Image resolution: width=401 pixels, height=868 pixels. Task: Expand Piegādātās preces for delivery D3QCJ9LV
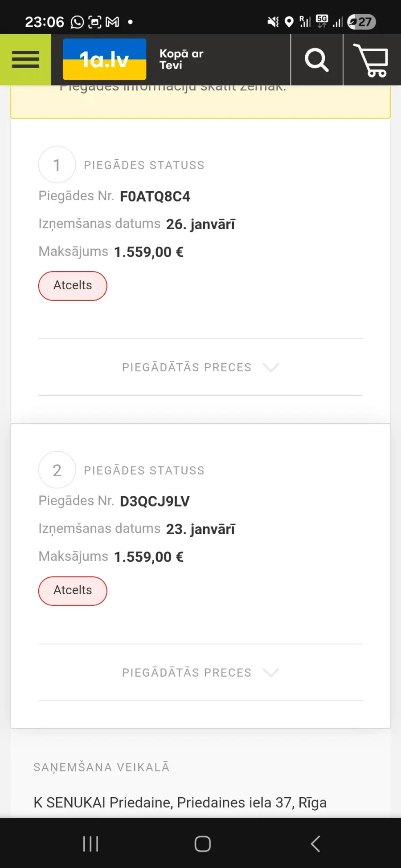click(x=187, y=673)
